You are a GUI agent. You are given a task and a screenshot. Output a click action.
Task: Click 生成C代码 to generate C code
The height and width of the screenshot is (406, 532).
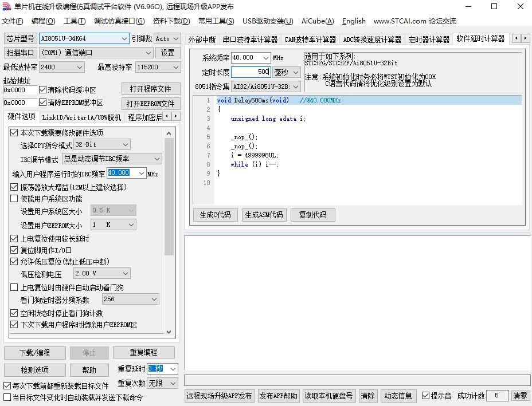coord(215,215)
